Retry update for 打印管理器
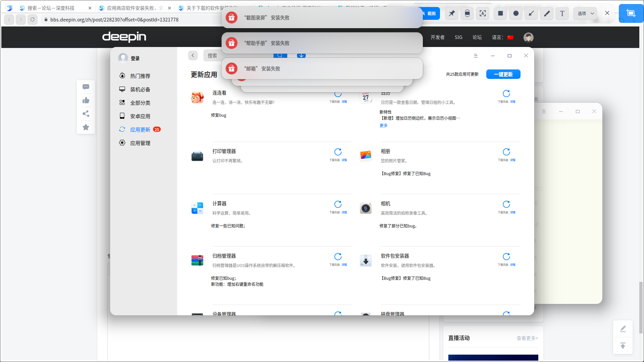 click(x=338, y=152)
